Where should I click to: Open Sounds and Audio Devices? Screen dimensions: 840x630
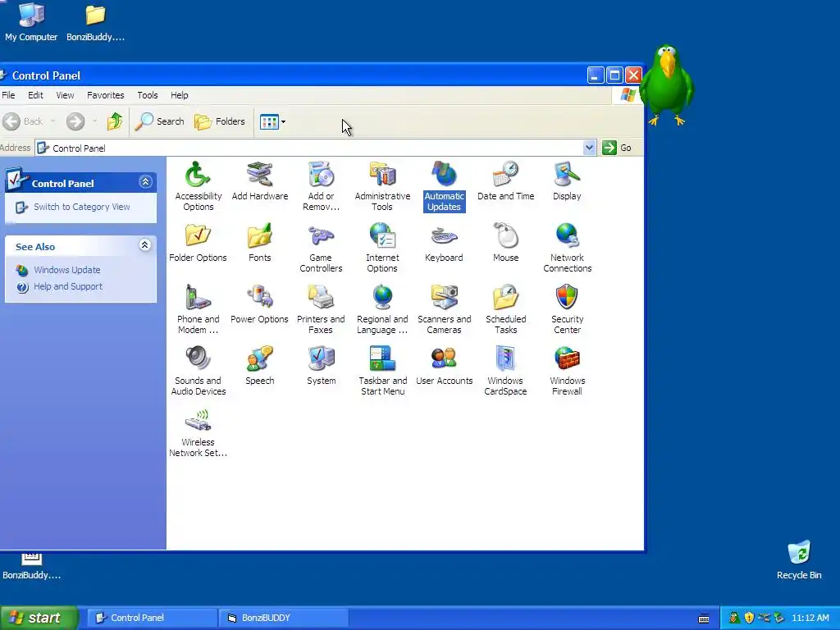point(199,371)
